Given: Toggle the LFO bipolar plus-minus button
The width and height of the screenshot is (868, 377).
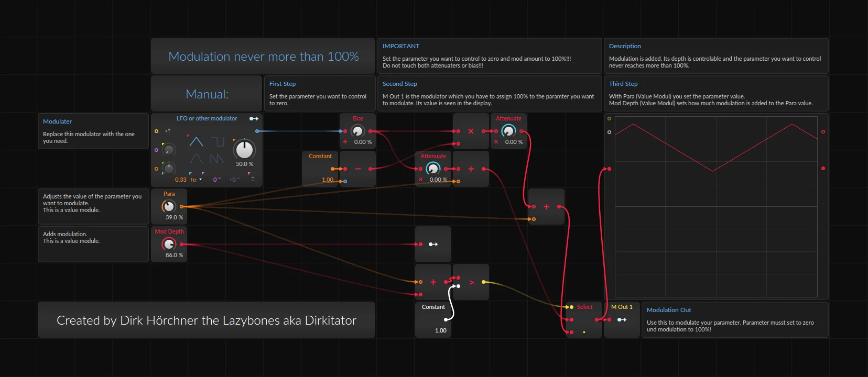Looking at the screenshot, I should (x=253, y=179).
